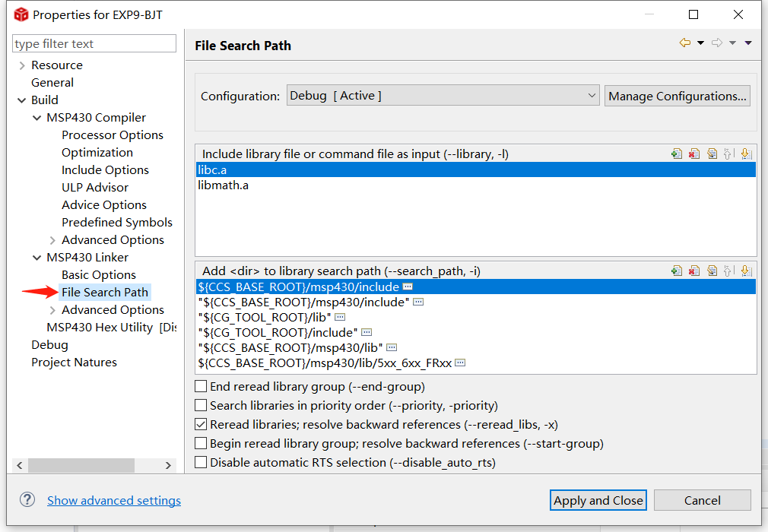Open the help question mark icon
768x532 pixels.
(x=27, y=499)
